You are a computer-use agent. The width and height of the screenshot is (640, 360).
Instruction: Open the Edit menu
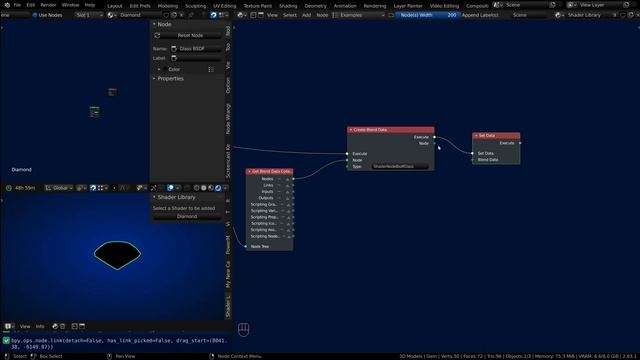click(31, 5)
